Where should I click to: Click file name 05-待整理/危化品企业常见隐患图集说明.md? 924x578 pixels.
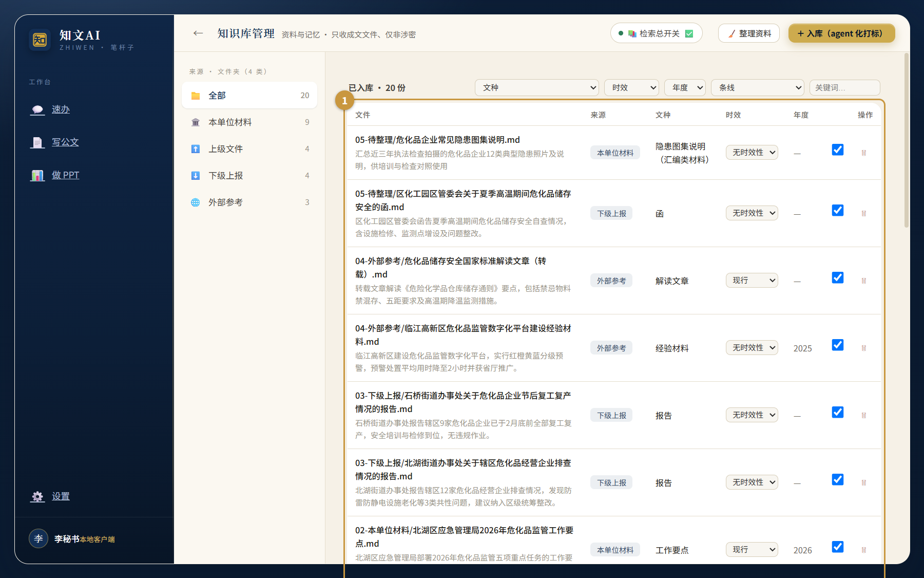(437, 140)
